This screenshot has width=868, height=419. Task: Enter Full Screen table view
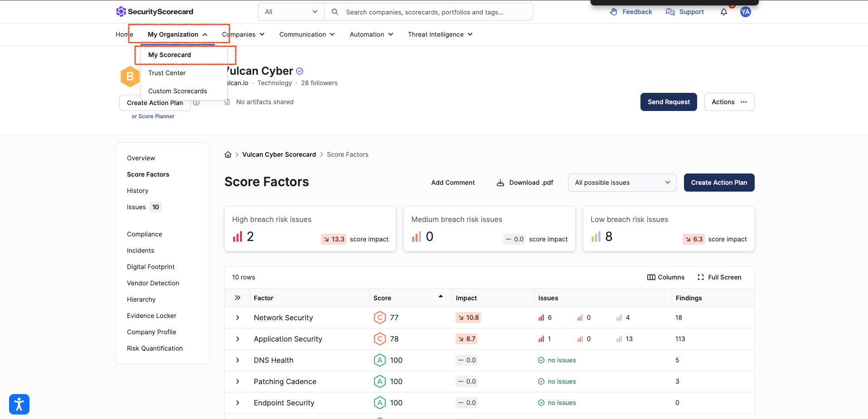point(719,277)
